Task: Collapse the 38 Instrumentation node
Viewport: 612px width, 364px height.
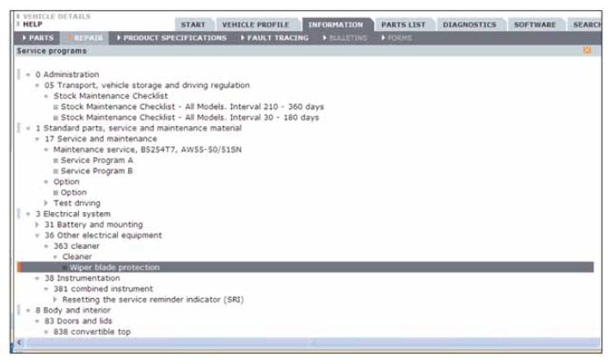Action: tap(37, 278)
